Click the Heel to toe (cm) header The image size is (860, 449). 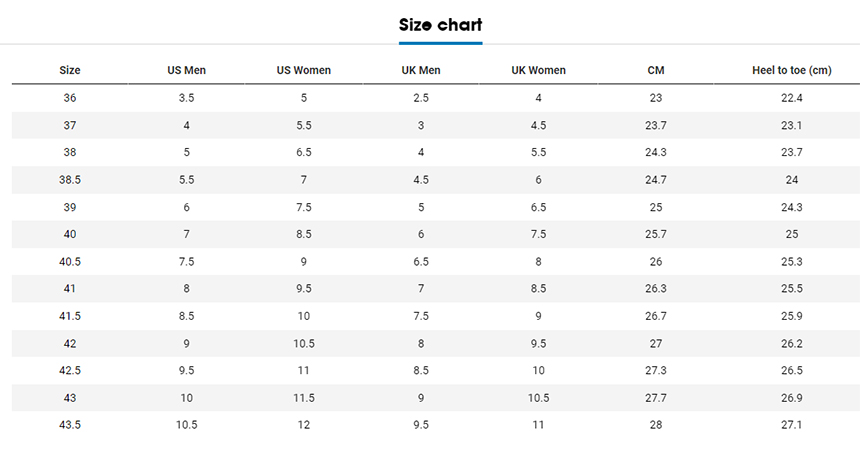click(x=792, y=70)
